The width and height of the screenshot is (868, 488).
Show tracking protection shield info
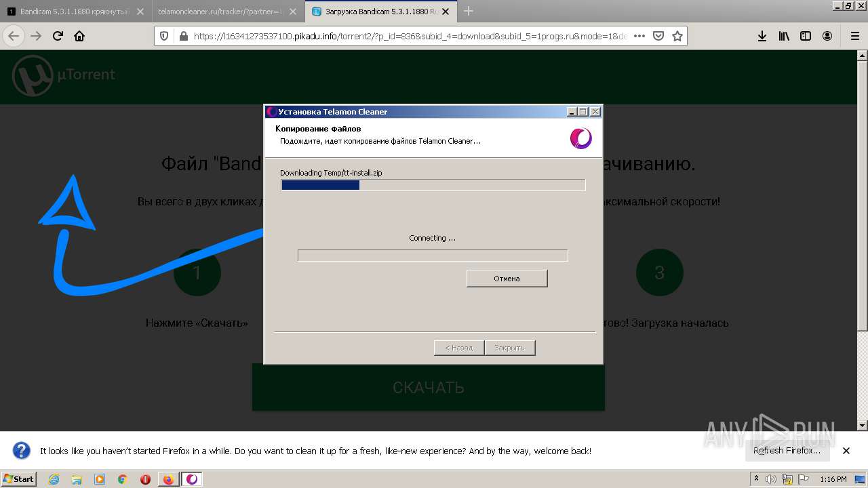[x=163, y=37]
